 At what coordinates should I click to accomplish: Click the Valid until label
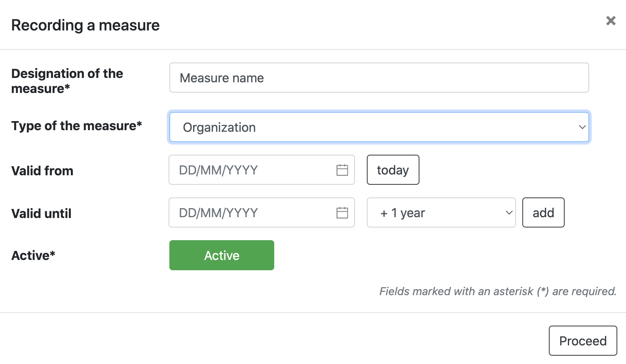click(x=42, y=213)
